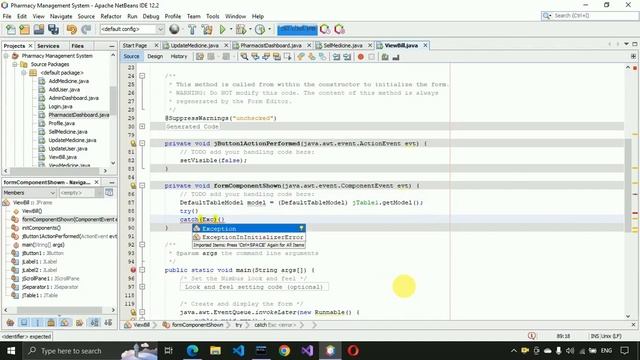
Task: Click the globe browser icon in toolbar
Action: pos(174,29)
